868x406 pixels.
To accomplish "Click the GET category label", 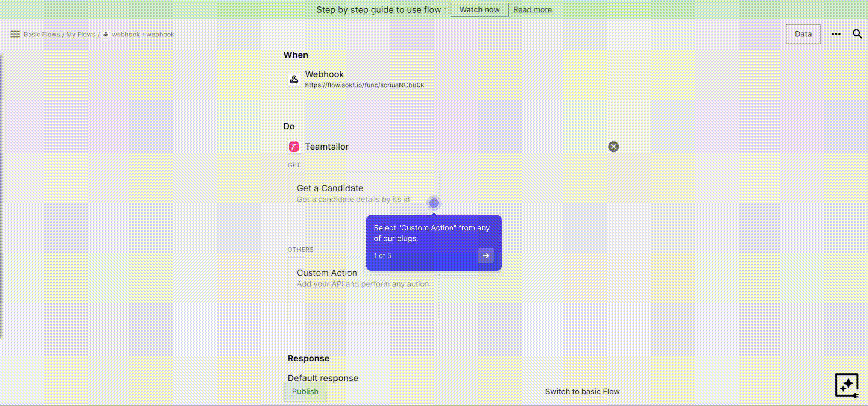I will (294, 165).
